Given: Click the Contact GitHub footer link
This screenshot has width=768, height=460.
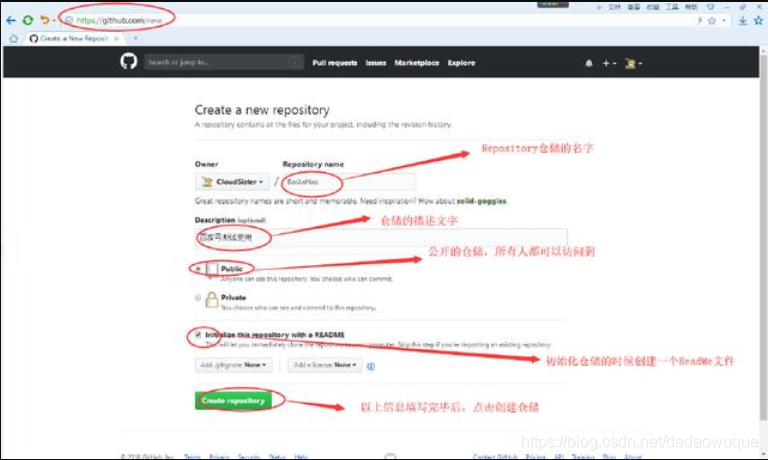Looking at the screenshot, I should point(495,457).
